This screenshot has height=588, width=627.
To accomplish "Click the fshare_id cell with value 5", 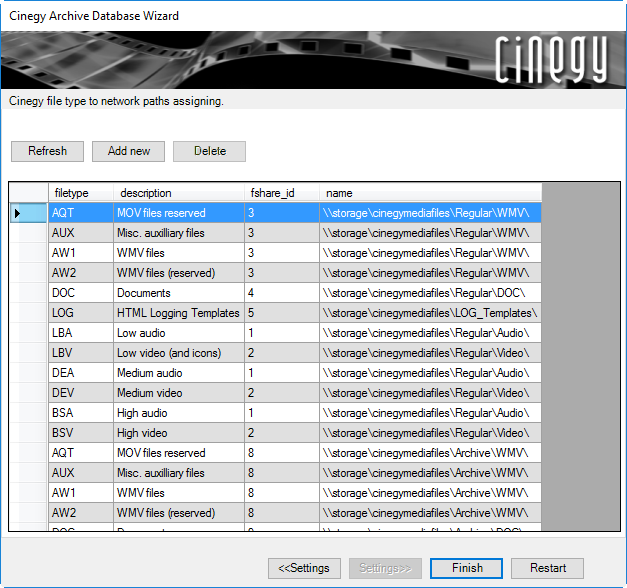I will tap(282, 313).
